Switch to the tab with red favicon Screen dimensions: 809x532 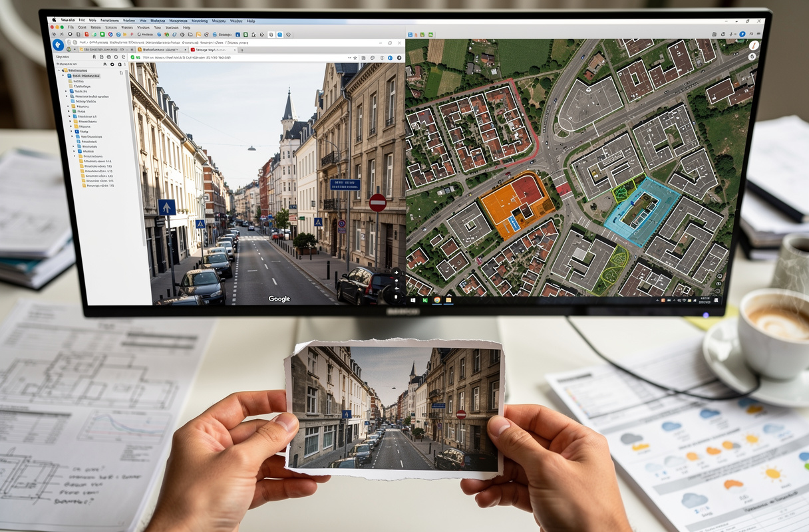point(213,50)
